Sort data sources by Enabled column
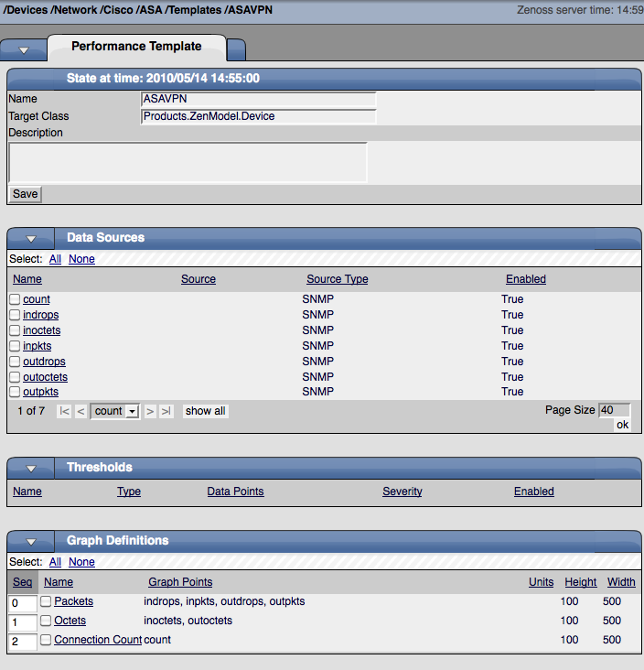Viewport: 644px width, 670px height. point(526,279)
